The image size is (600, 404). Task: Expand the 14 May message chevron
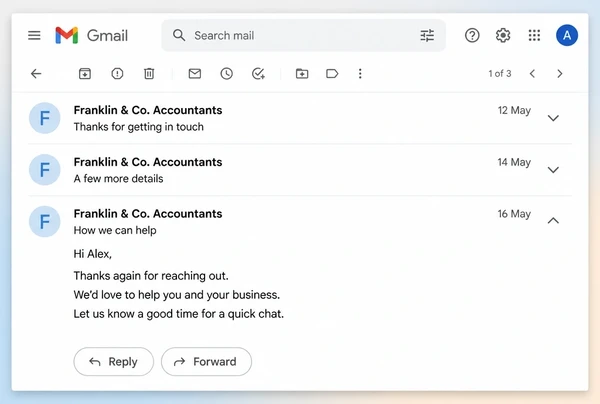click(x=553, y=169)
